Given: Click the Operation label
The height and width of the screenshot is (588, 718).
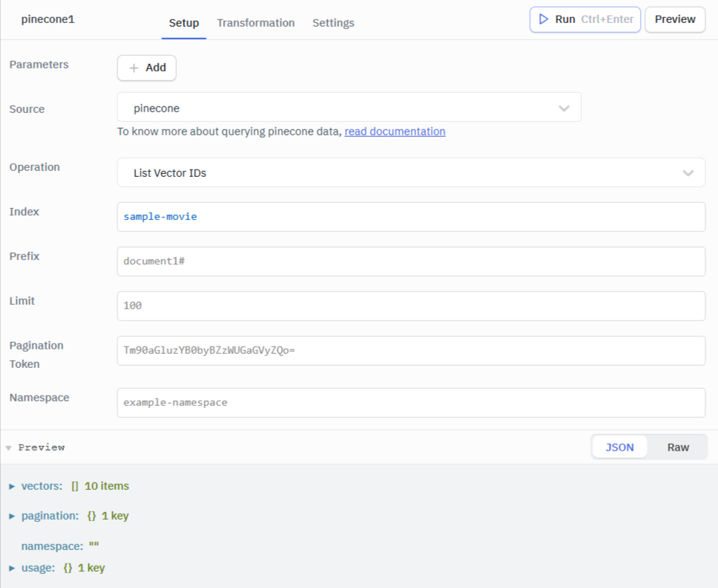Looking at the screenshot, I should coord(34,167).
